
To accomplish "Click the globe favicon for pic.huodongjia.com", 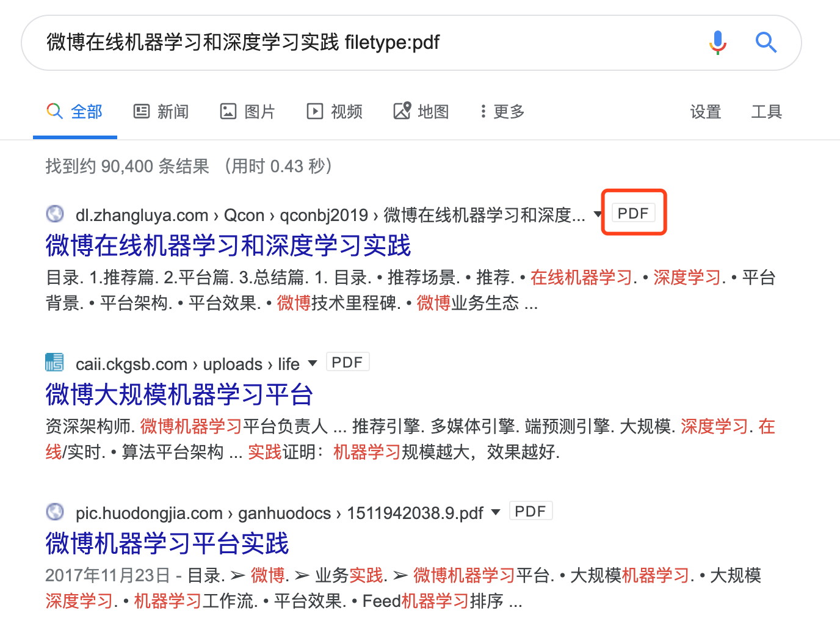I will pos(55,512).
